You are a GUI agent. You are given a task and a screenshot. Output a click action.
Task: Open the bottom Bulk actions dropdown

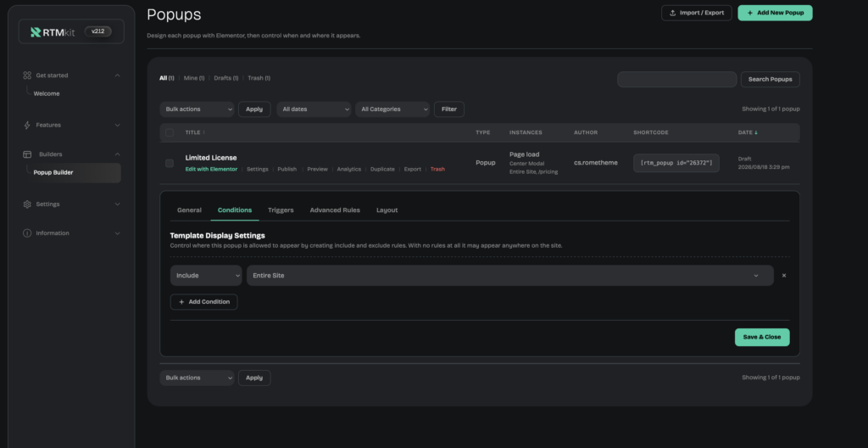click(197, 378)
